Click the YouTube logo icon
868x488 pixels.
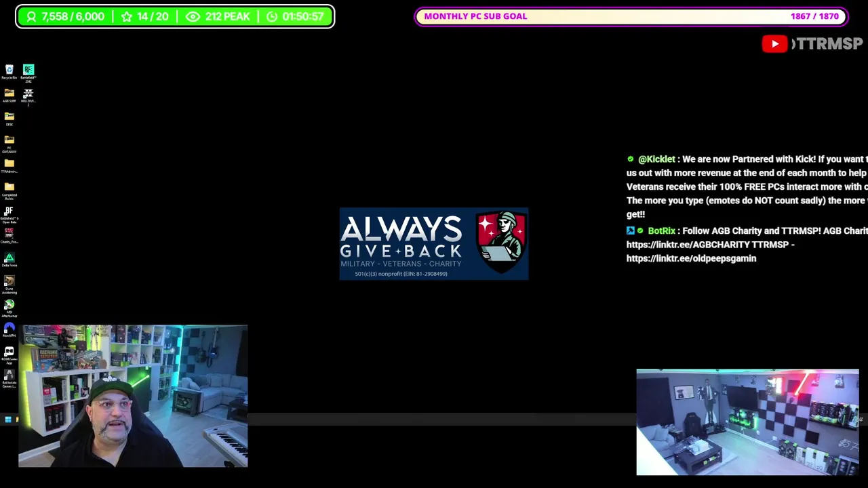(x=774, y=44)
